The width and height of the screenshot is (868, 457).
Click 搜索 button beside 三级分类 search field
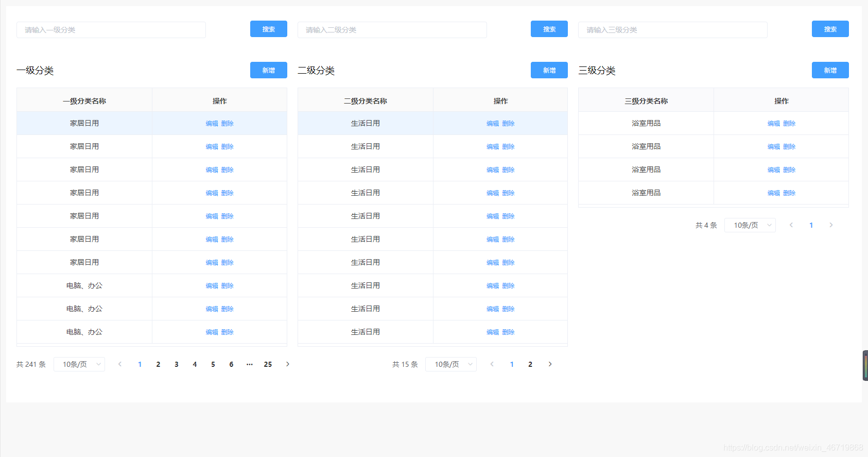[x=830, y=29]
